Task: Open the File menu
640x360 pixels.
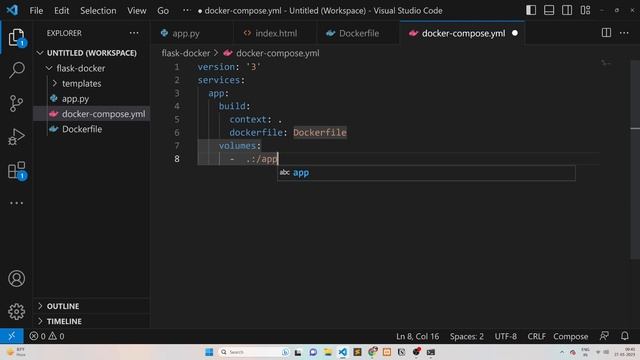Action: (x=36, y=11)
